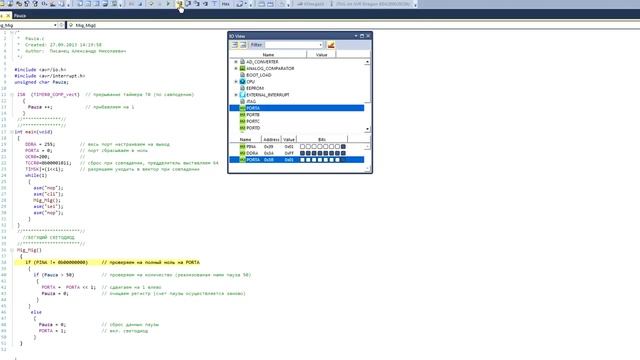This screenshot has width=640, height=360.
Task: Click the if (Pause > 50) code line
Action: 54,275
